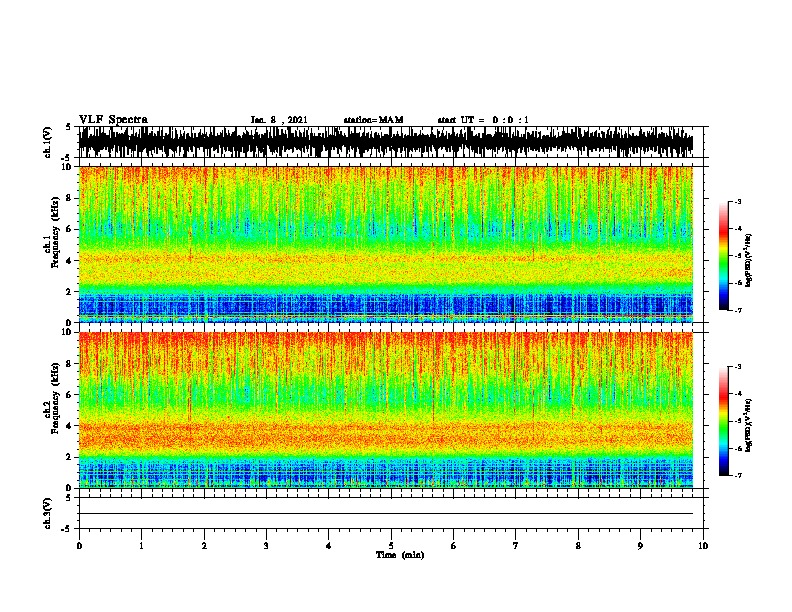Click the "5" tick label of ch.1(V) axis

68,127
